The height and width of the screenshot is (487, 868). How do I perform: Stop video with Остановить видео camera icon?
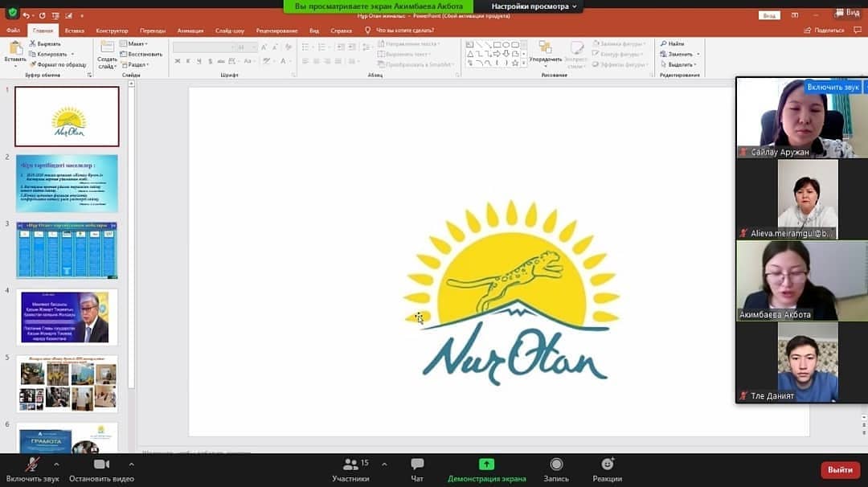point(101,464)
